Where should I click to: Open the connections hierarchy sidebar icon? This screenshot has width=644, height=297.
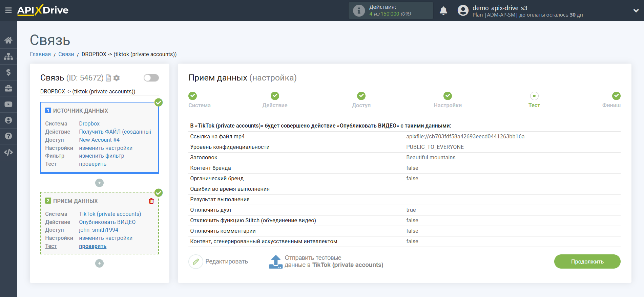point(8,56)
